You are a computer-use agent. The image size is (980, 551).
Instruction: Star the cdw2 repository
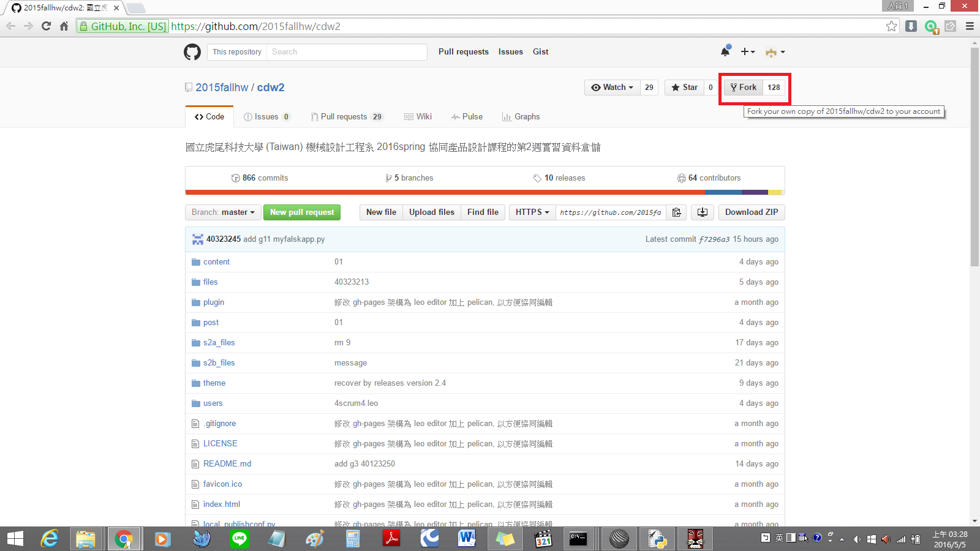point(684,88)
